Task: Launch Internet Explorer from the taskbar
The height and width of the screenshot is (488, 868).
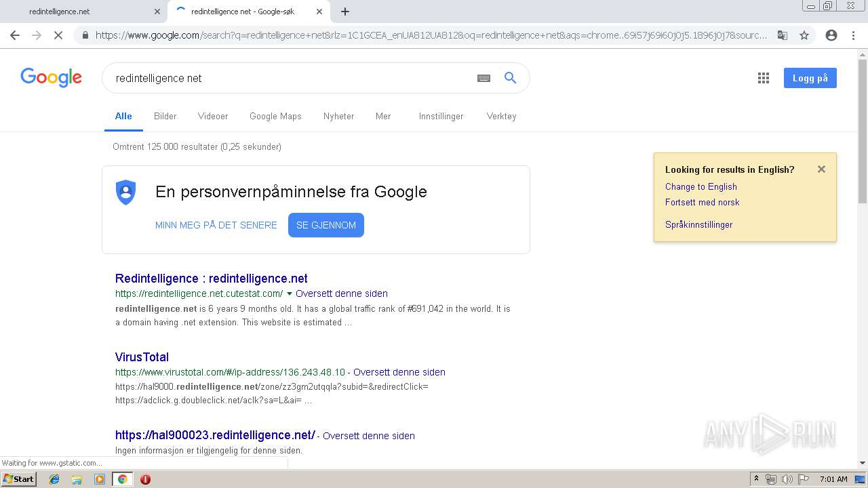Action: [54, 479]
